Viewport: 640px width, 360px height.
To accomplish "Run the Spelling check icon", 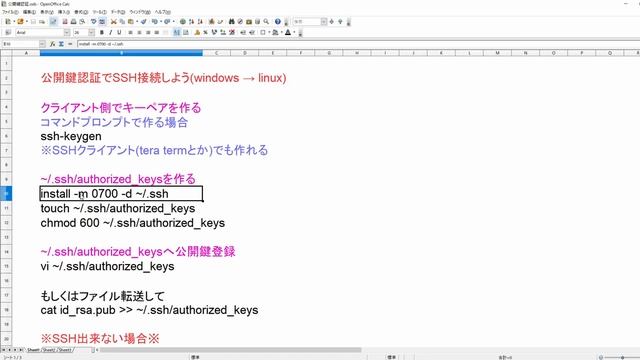I will point(94,22).
